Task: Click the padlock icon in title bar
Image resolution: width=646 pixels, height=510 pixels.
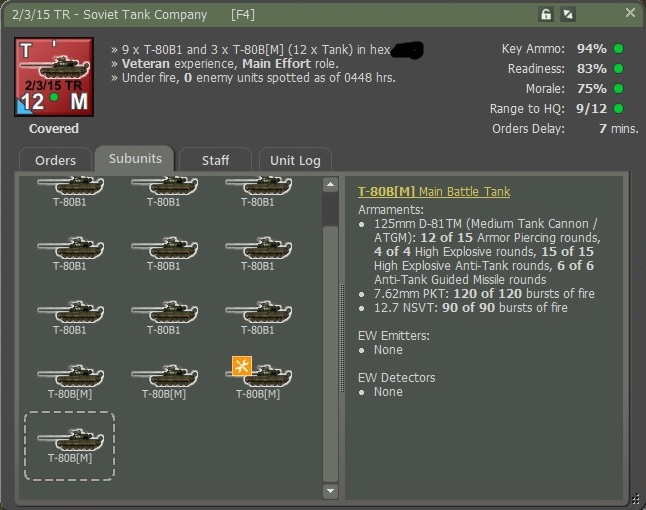Action: pyautogui.click(x=546, y=15)
